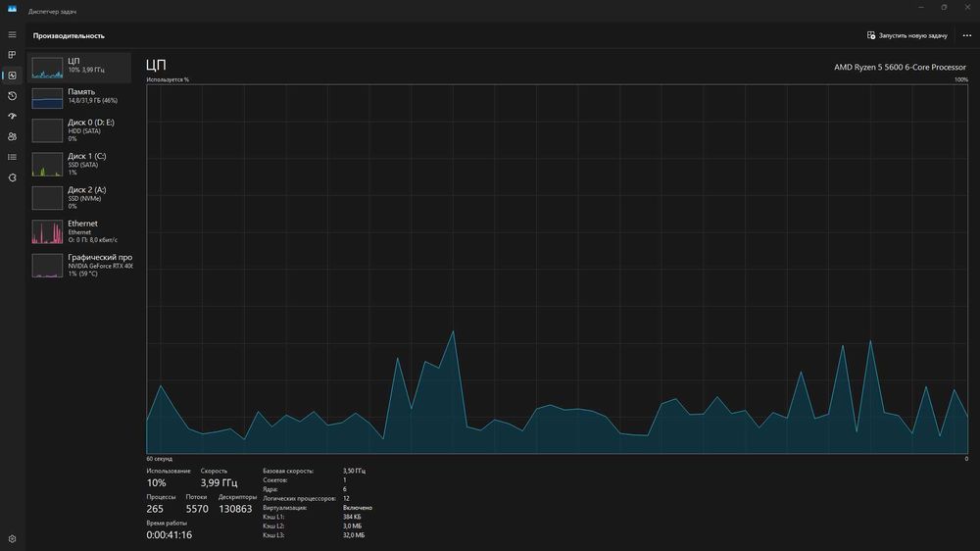
Task: Click the L3 cache value '32,0 МБ'
Action: 354,535
